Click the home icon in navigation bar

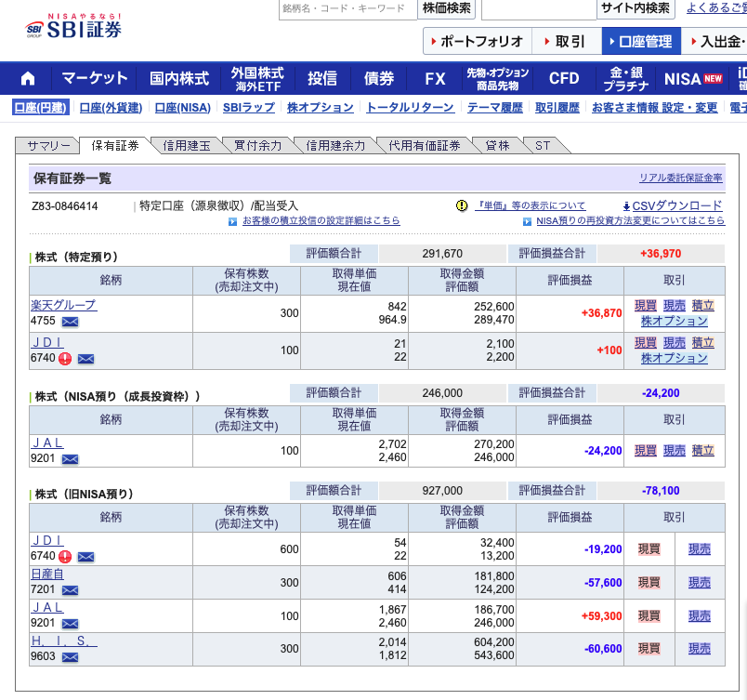(x=28, y=78)
